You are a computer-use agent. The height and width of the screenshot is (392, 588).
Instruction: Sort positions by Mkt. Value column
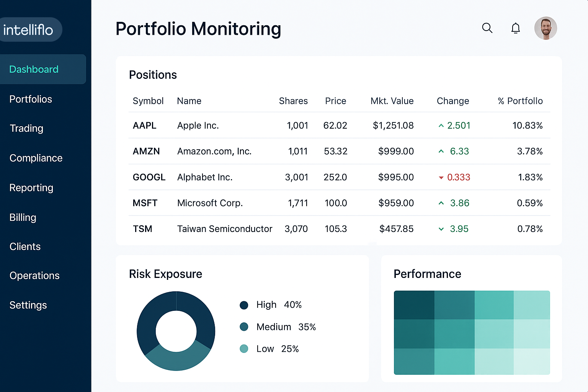pyautogui.click(x=392, y=101)
